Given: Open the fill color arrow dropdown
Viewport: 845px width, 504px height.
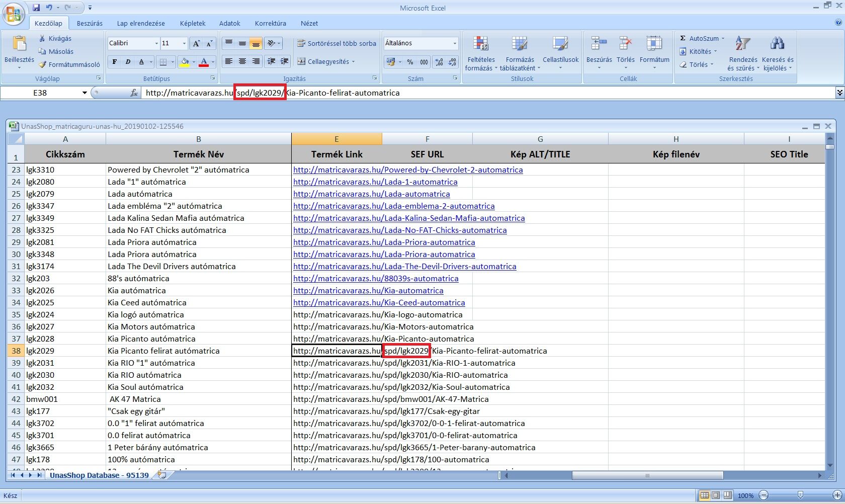Looking at the screenshot, I should click(x=193, y=62).
